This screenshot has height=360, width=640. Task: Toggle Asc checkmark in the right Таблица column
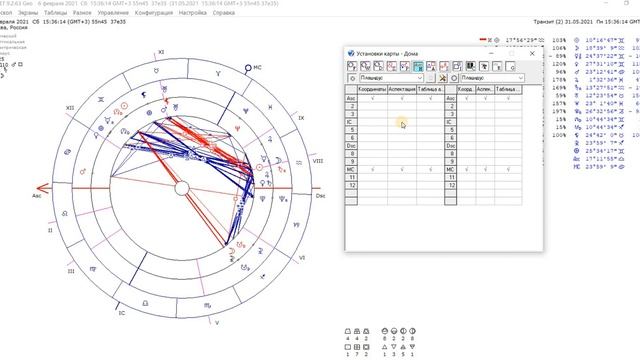click(x=508, y=98)
